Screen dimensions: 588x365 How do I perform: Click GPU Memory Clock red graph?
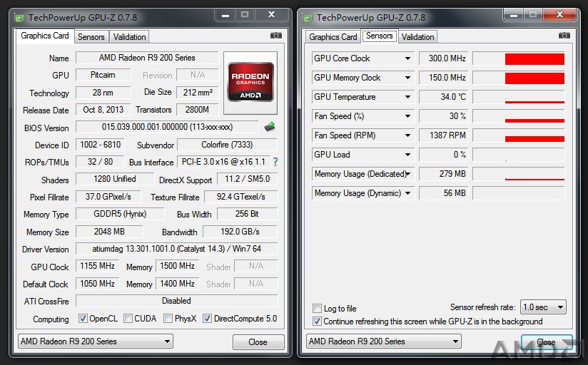pos(519,78)
